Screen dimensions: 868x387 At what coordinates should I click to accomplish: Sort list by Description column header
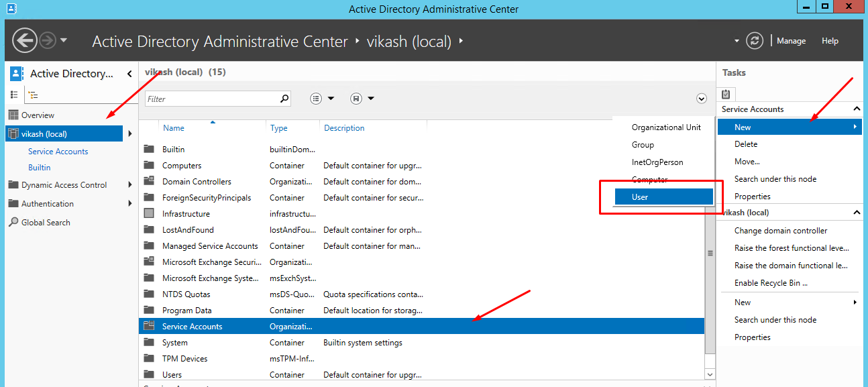344,128
